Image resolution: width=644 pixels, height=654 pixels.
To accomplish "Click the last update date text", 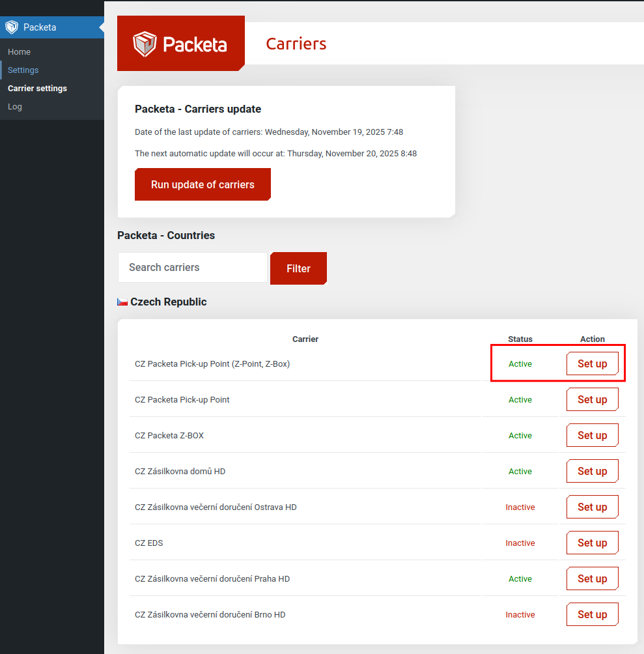I will click(x=269, y=132).
